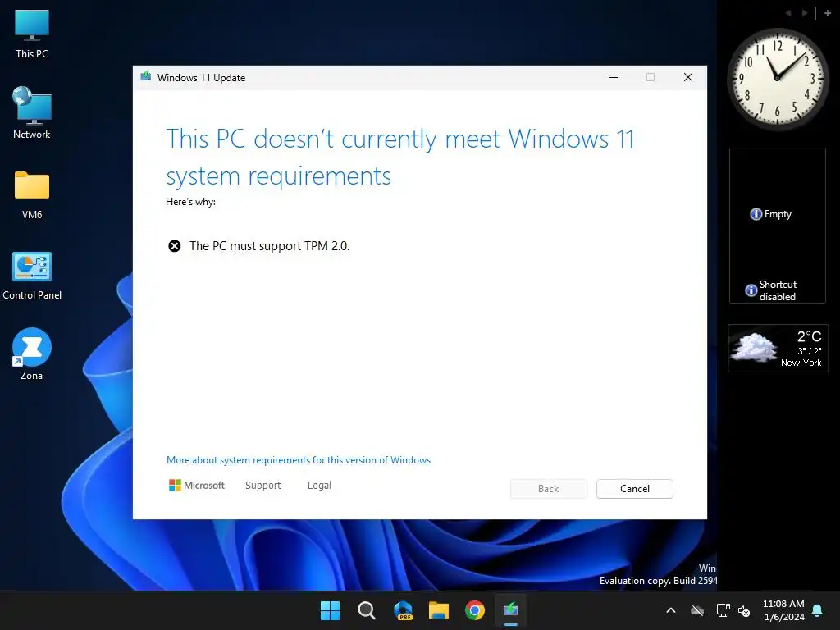Open the VM6 folder on desktop
Image resolution: width=840 pixels, height=630 pixels.
[x=32, y=194]
